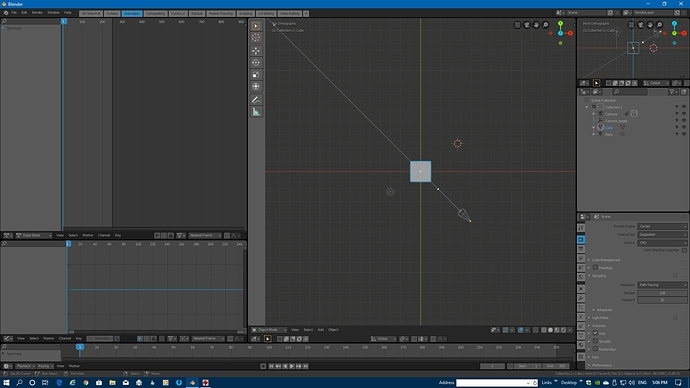Click the pan view hand icon
The height and width of the screenshot is (388, 690).
[536, 25]
